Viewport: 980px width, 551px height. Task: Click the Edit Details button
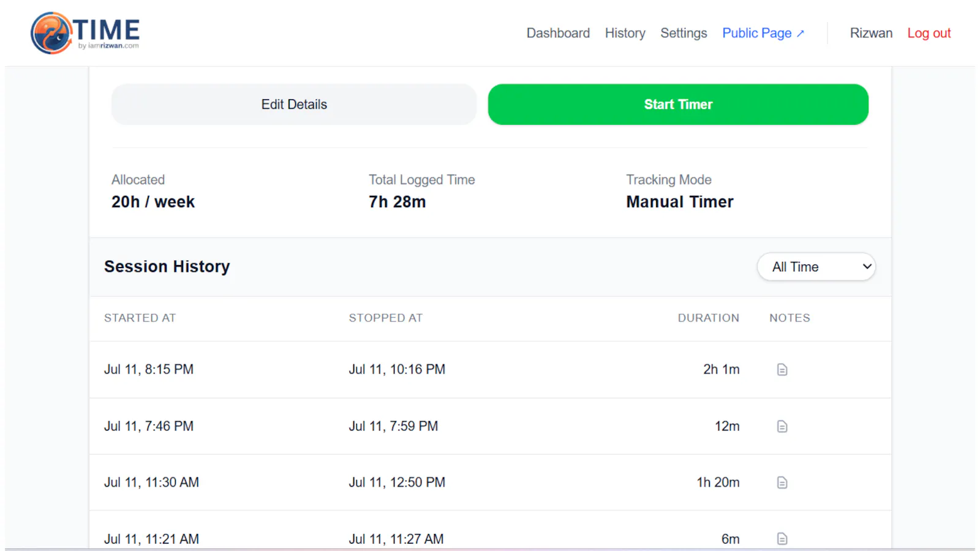pos(294,105)
